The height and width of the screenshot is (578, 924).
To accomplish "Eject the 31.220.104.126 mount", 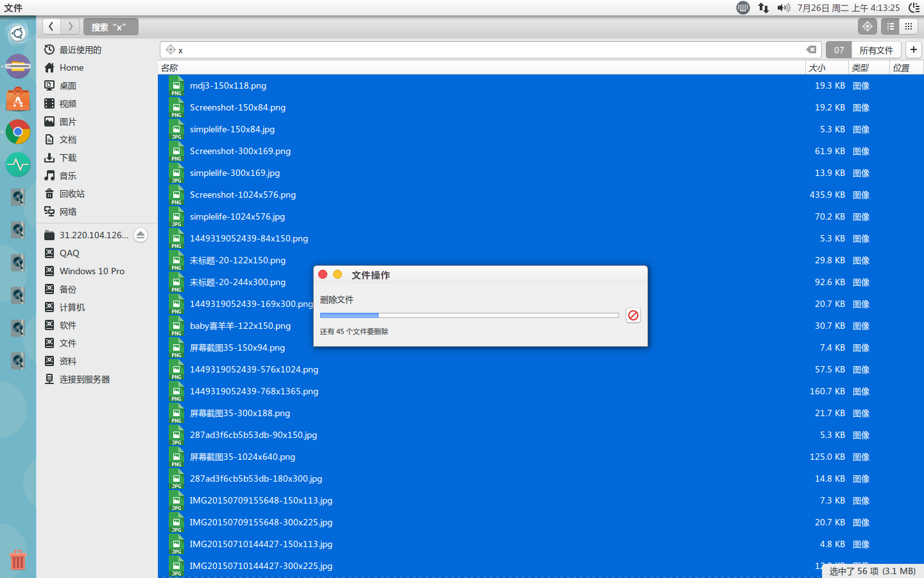I will tap(141, 235).
